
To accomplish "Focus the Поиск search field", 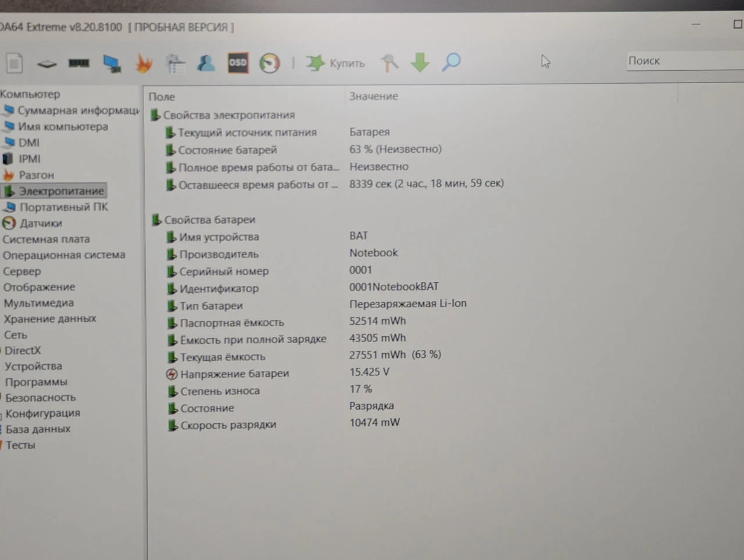I will point(685,60).
